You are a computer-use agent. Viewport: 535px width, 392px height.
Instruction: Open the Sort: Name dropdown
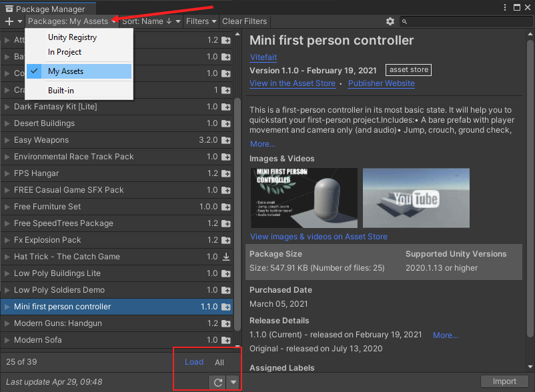(151, 21)
